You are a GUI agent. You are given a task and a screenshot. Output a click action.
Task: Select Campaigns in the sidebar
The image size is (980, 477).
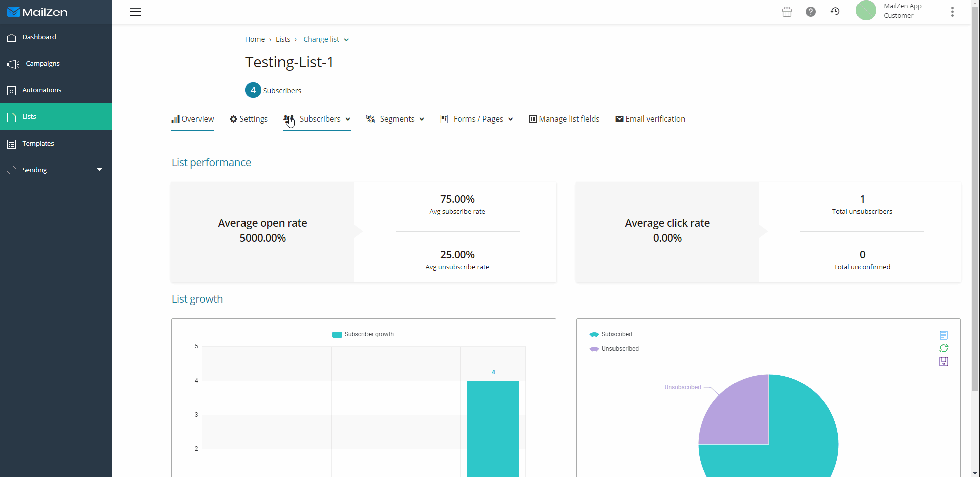(56, 64)
